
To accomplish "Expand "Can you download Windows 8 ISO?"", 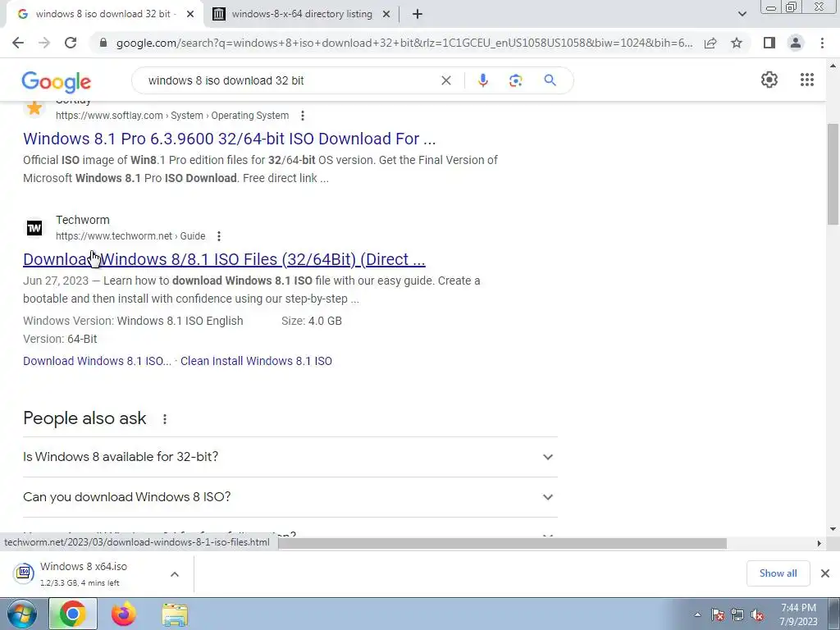I will (x=290, y=497).
